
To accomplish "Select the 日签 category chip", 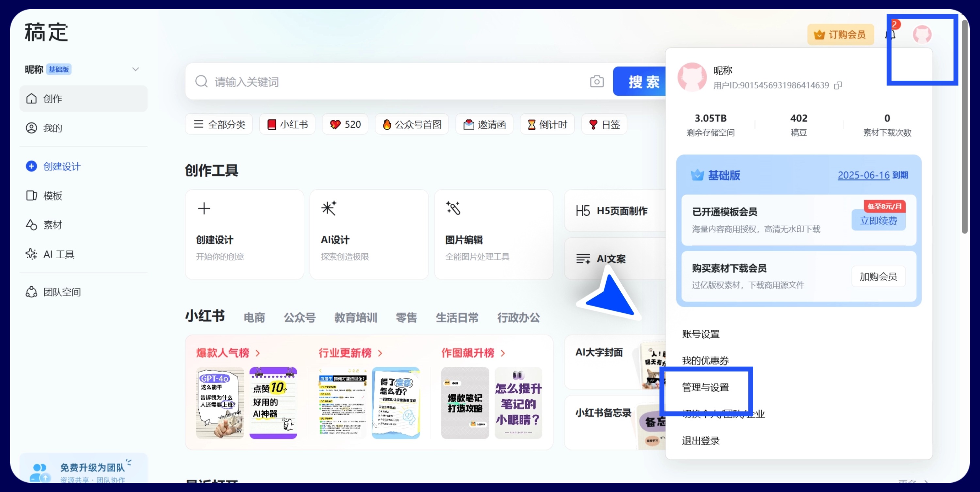I will pos(604,124).
